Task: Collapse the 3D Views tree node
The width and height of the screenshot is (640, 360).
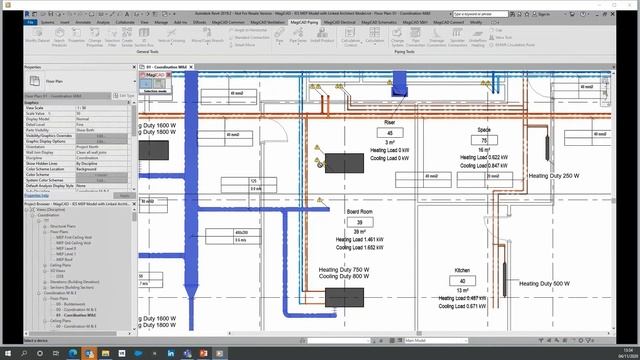Action: click(45, 271)
